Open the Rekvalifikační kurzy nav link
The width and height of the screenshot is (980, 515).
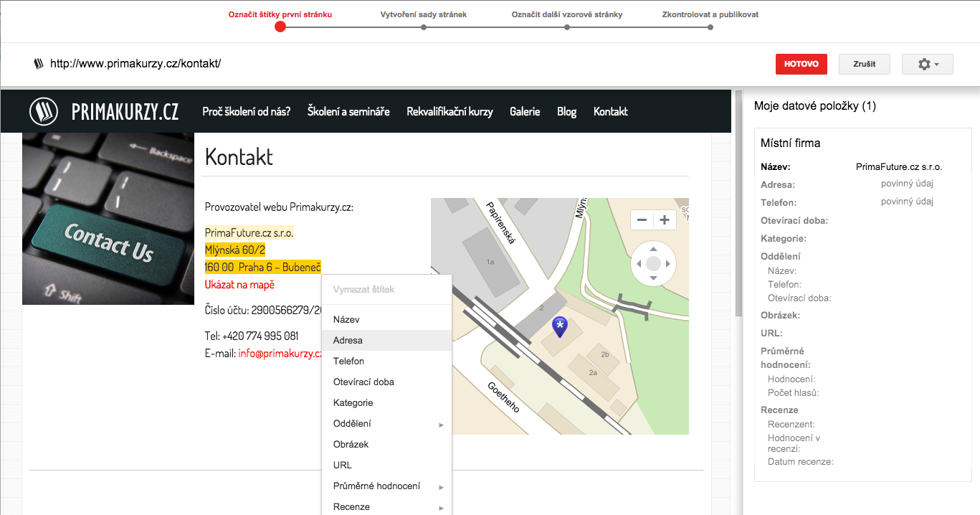[449, 111]
